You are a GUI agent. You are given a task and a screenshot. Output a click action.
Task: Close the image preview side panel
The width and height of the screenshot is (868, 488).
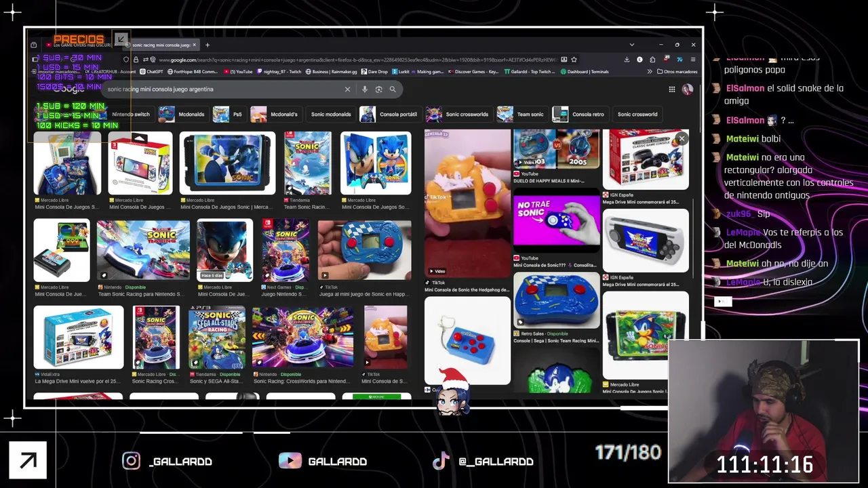click(682, 138)
